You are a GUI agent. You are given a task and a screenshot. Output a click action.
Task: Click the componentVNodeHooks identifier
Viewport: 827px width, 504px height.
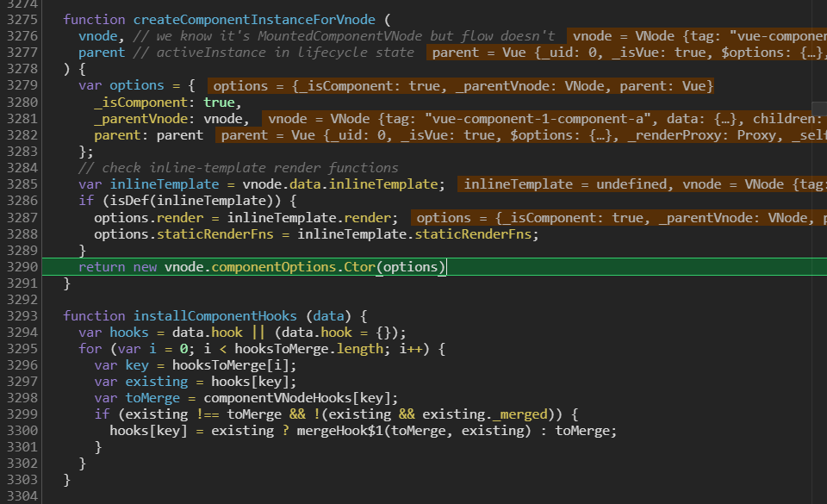click(277, 398)
